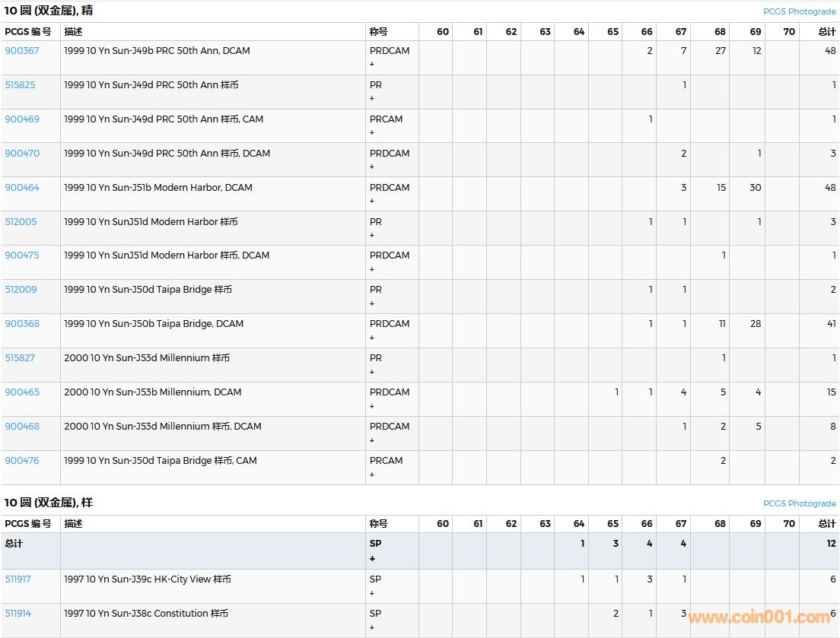The image size is (840, 638).
Task: Click the 900469 coin entry link
Action: pos(22,119)
